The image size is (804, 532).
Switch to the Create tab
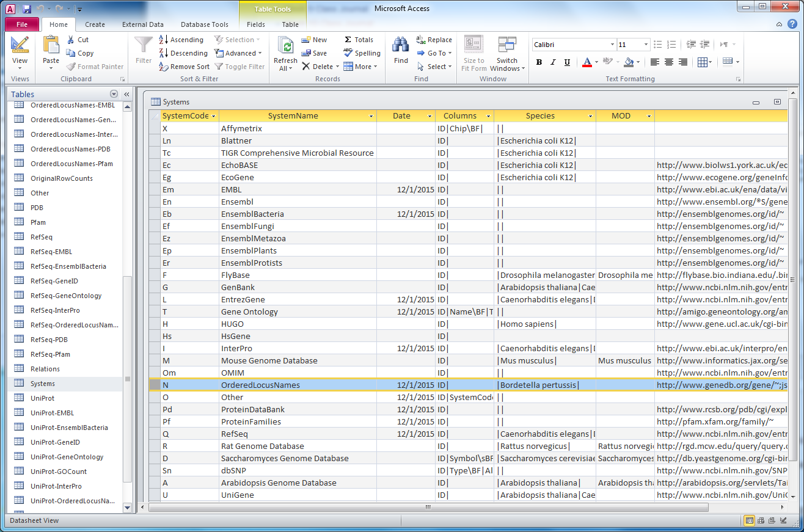click(95, 24)
